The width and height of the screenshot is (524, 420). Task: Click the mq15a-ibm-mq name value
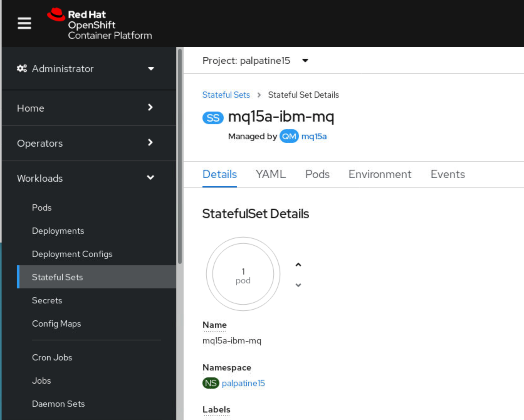click(232, 341)
